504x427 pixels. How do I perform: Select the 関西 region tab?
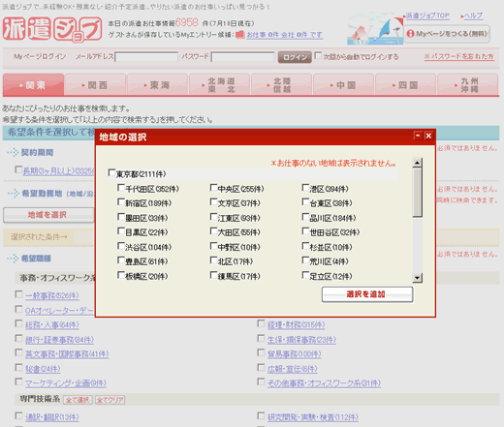coord(95,85)
